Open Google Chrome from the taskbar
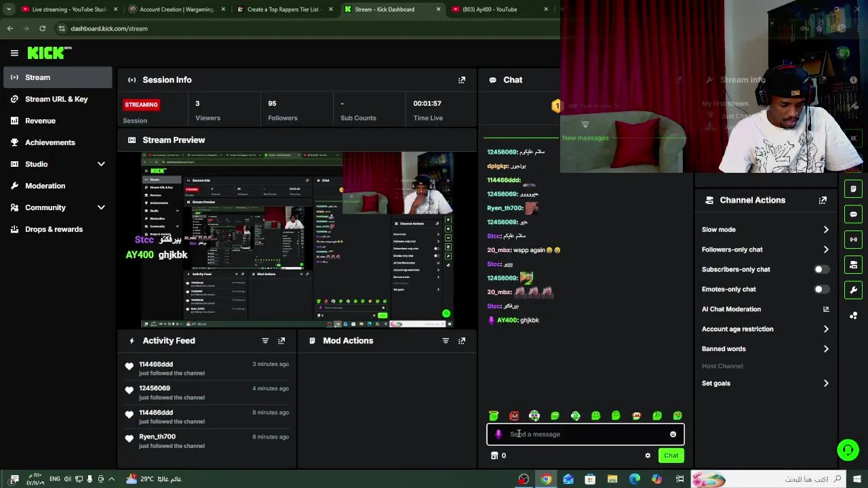The height and width of the screenshot is (488, 868). point(546,479)
